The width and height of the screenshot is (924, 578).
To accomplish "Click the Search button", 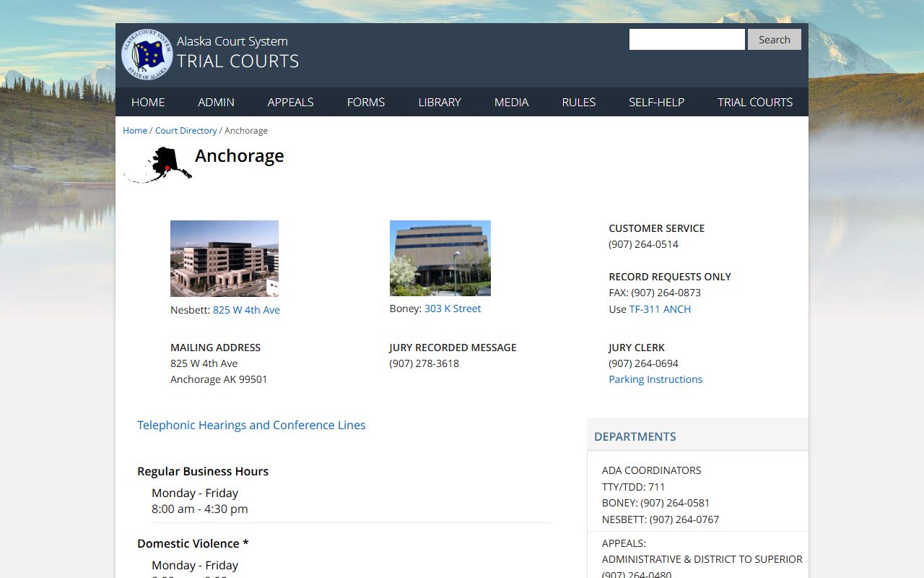I will tap(775, 40).
